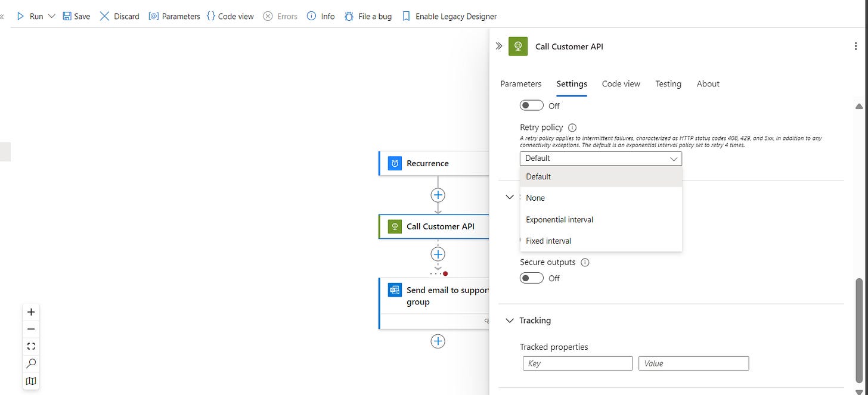Collapse the Tracking section
868x395 pixels.
(x=510, y=321)
